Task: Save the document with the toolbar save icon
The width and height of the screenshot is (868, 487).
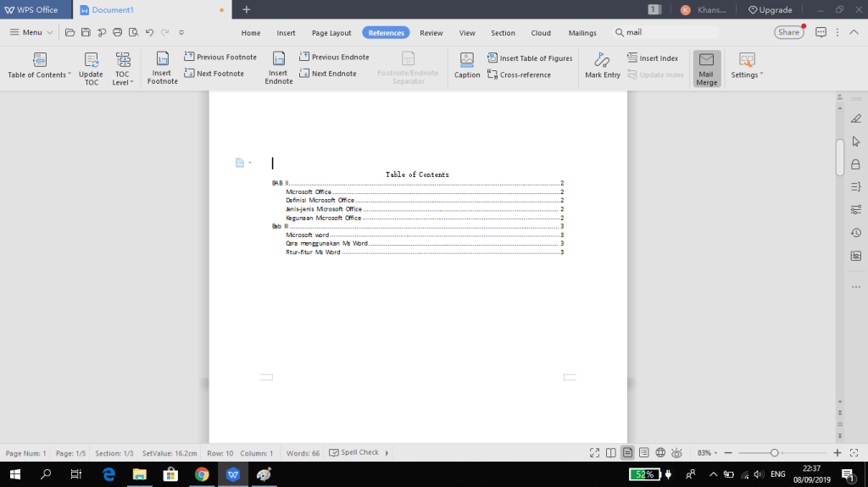Action: click(85, 32)
